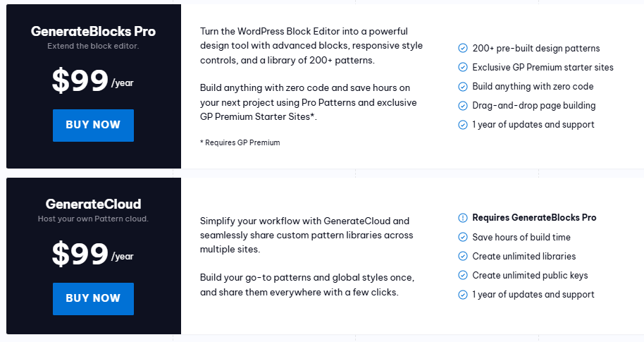Click paragraph starting 'Turn the WordPress Block Editor'

coord(311,46)
